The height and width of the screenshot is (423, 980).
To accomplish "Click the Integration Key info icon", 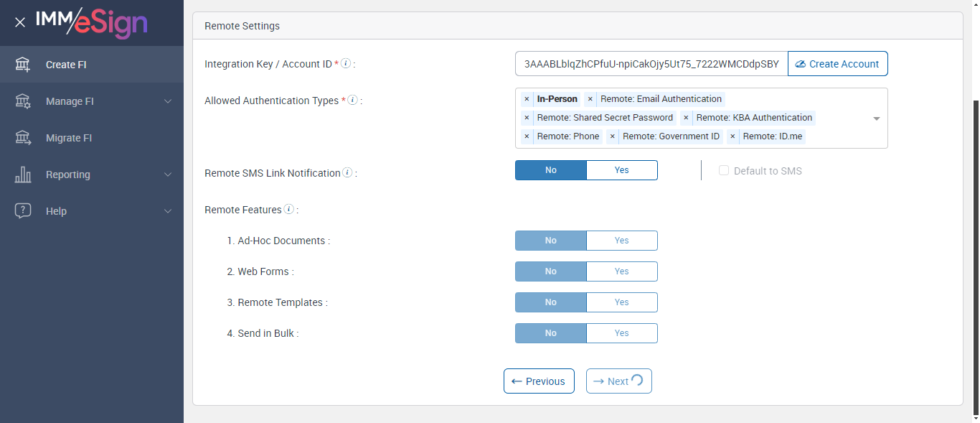I will pyautogui.click(x=346, y=63).
